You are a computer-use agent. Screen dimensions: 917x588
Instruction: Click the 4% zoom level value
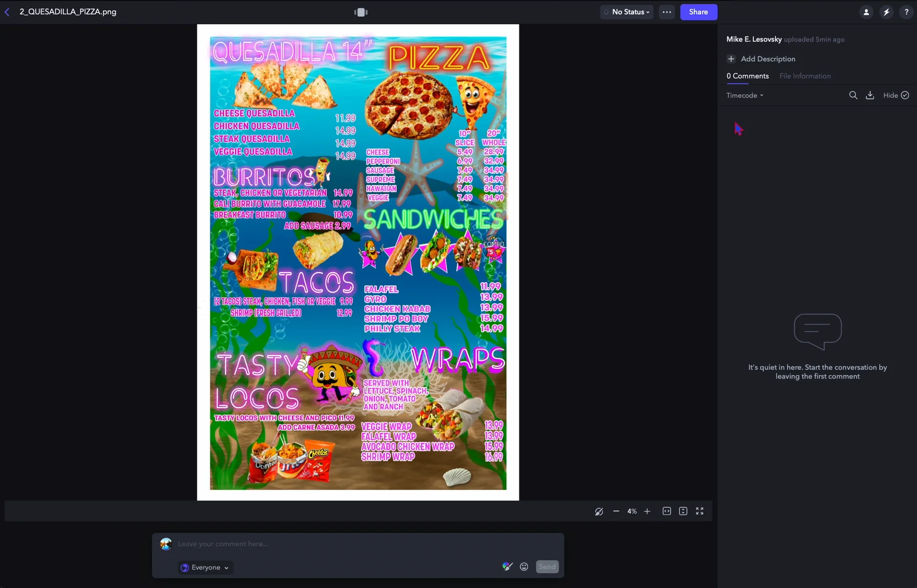[632, 511]
